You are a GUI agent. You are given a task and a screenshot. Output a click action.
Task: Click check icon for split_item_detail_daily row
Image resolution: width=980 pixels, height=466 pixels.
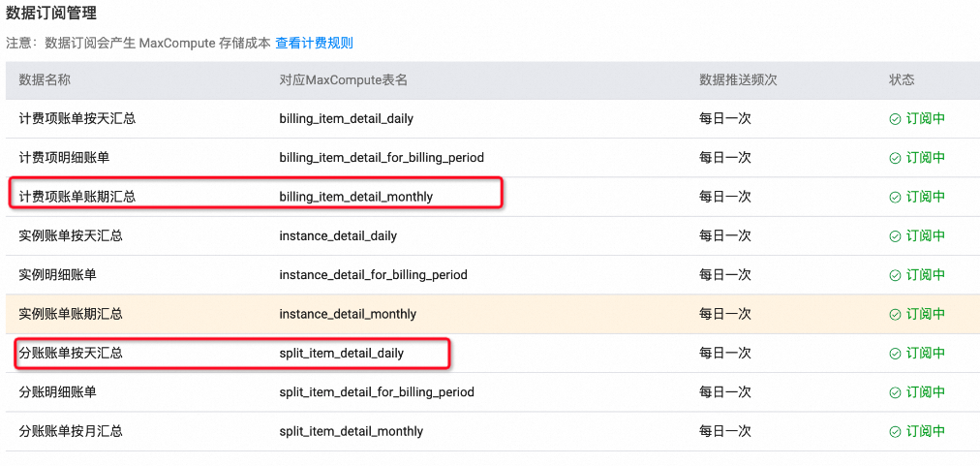click(895, 353)
